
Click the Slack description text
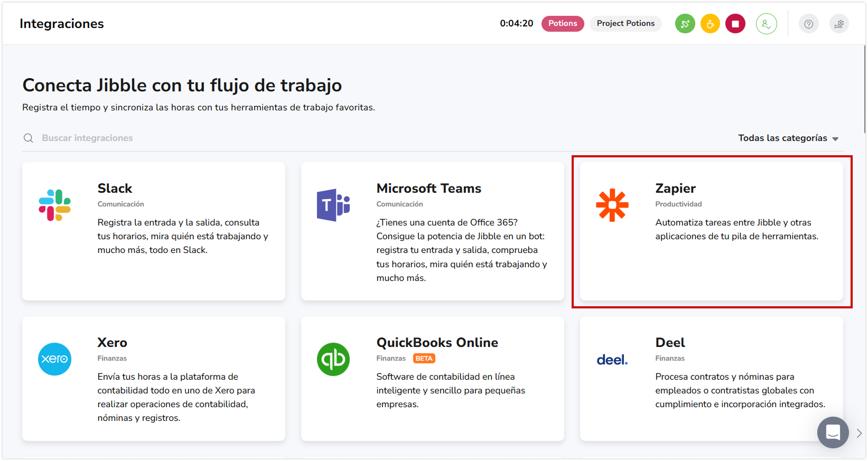click(183, 237)
